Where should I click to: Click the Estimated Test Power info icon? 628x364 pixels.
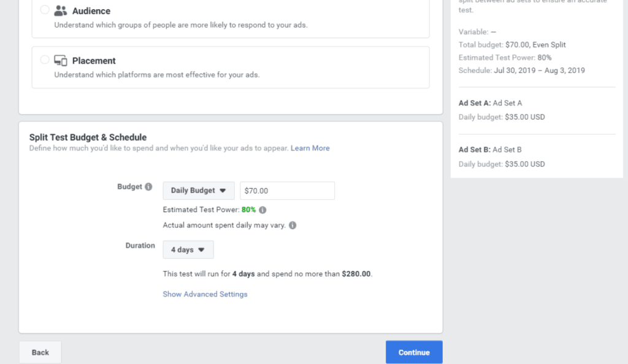point(262,210)
